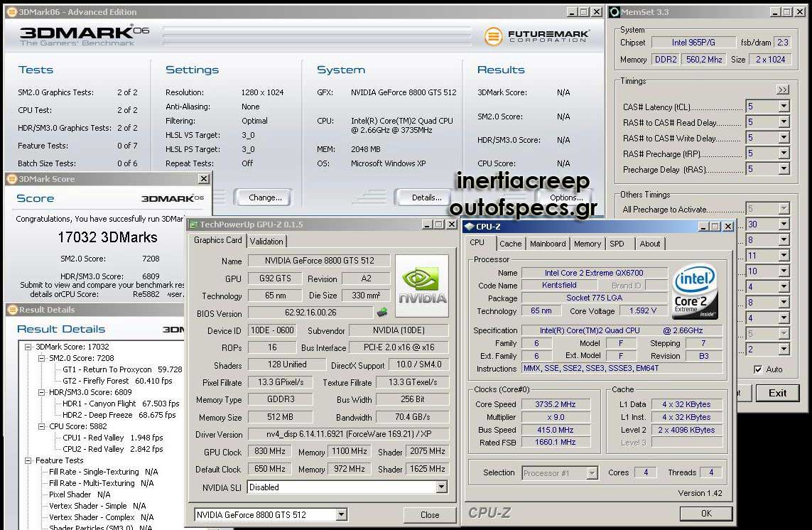Click the MemSet Chipset Intel 965P/G field
The image size is (812, 530).
(x=693, y=43)
